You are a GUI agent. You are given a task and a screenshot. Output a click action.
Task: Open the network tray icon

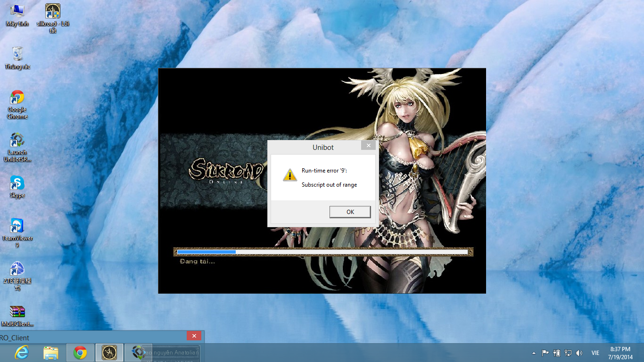568,353
